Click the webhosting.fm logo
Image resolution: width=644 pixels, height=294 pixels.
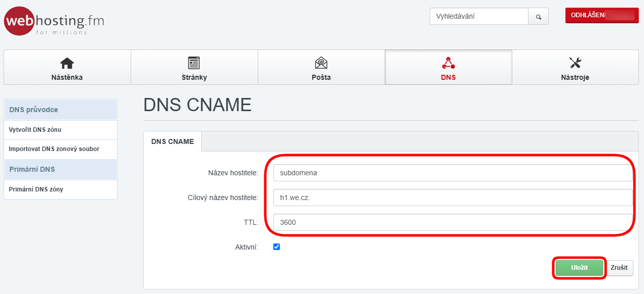tap(54, 21)
